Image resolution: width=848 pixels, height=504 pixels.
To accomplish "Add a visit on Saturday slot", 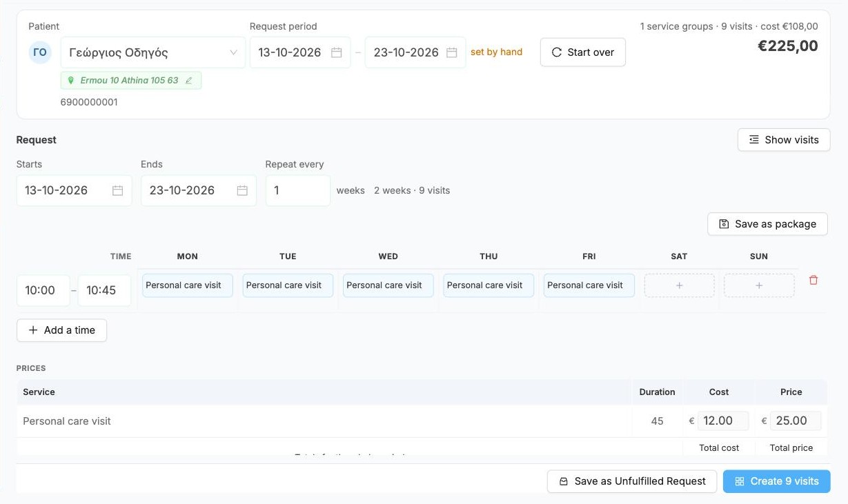I will click(680, 285).
